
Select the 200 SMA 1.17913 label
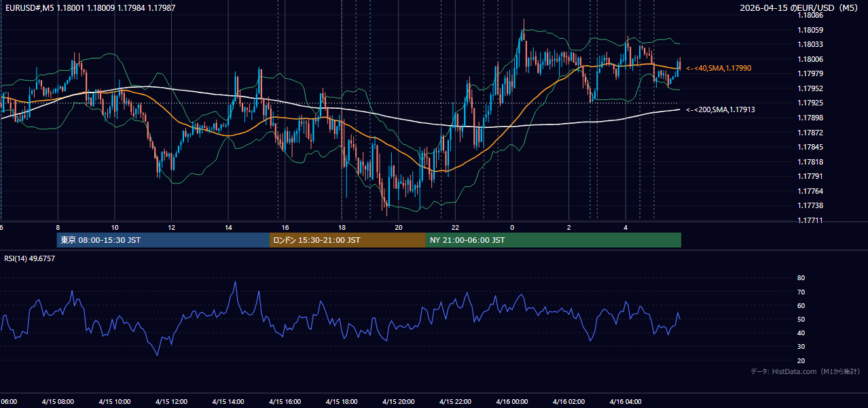point(721,109)
